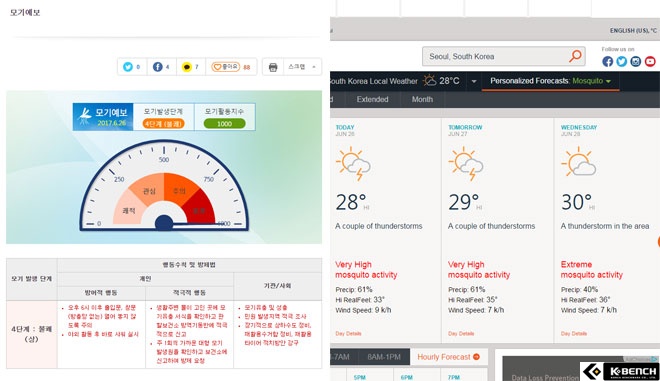
Task: Click Wednesday's partly sunny weather icon
Action: click(578, 162)
